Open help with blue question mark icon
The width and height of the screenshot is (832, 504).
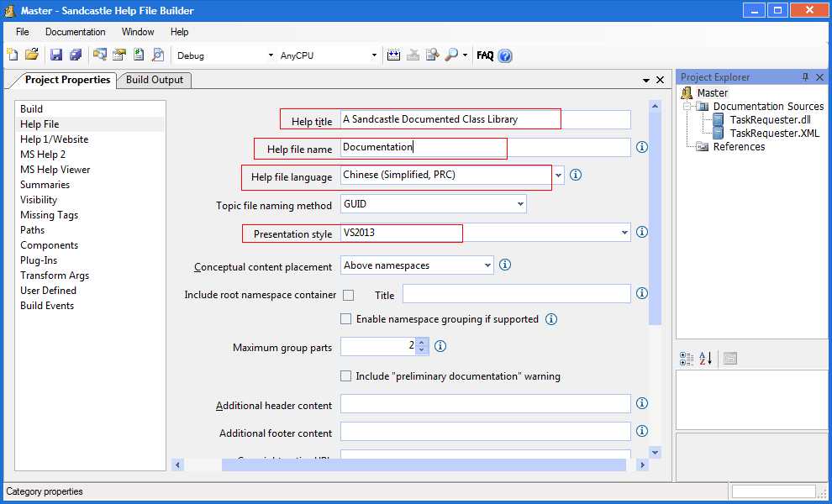point(505,55)
